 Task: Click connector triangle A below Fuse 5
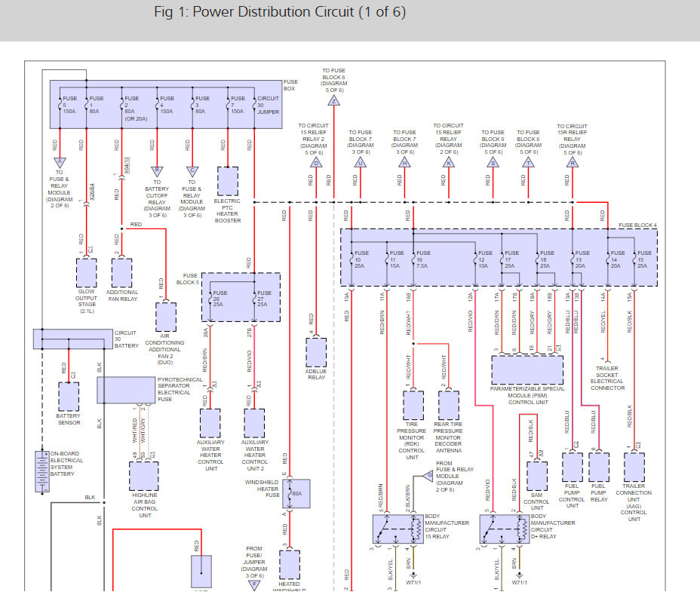click(x=60, y=162)
